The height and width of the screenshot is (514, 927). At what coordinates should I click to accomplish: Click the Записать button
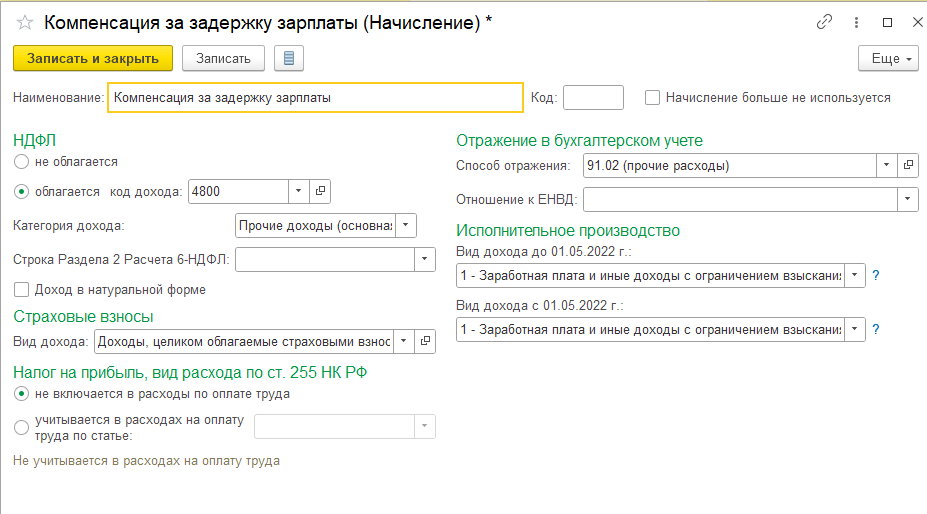(223, 58)
